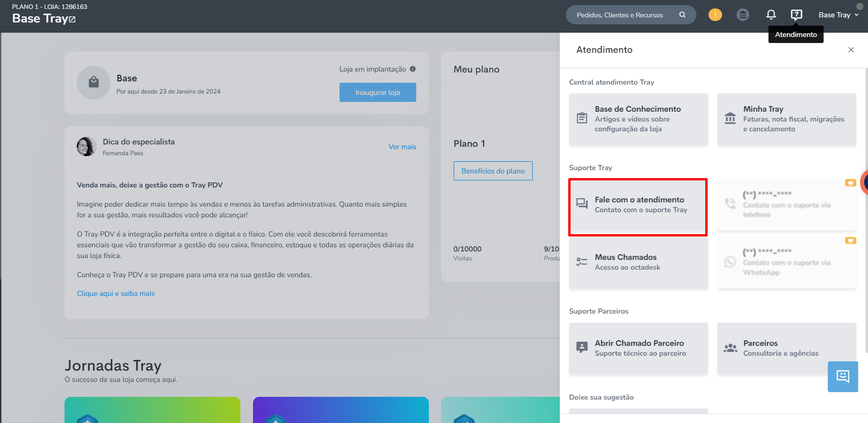Viewport: 868px width, 423px height.
Task: Click the crown premium badge on telefone card
Action: (850, 183)
